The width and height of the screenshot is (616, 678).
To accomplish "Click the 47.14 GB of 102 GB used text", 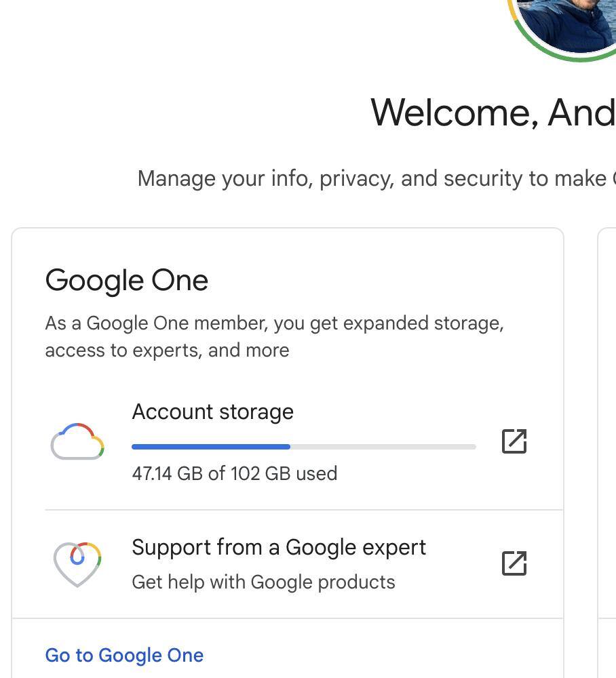I will coord(234,473).
